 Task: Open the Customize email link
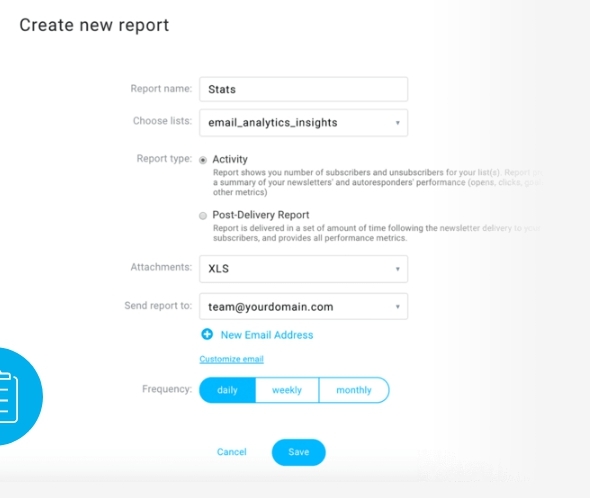pyautogui.click(x=231, y=359)
